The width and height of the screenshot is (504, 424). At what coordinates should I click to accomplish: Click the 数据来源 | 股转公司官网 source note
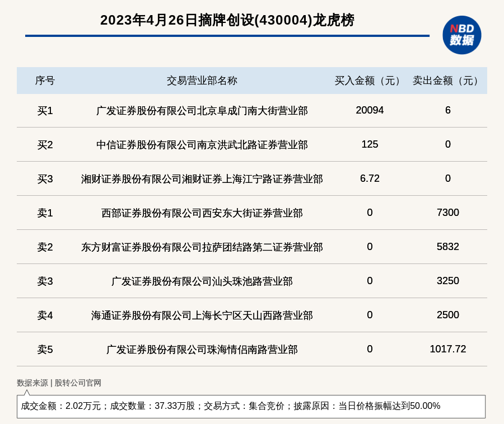coord(59,383)
